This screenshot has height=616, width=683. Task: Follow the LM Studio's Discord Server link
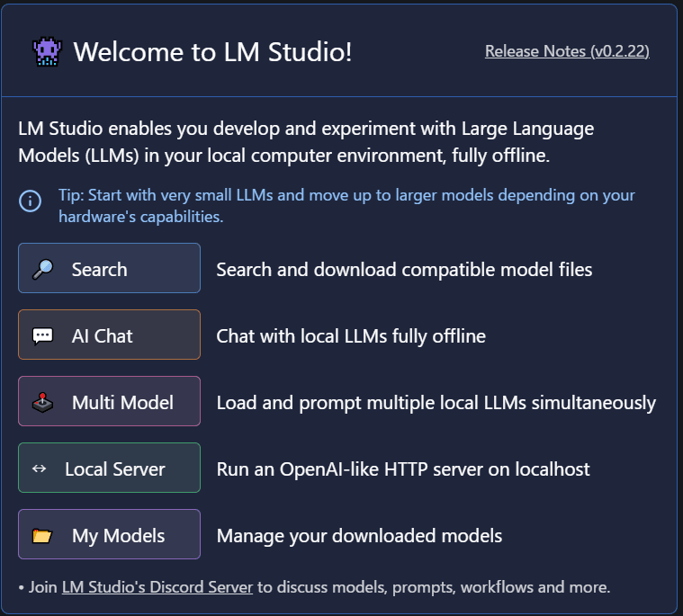pos(157,587)
